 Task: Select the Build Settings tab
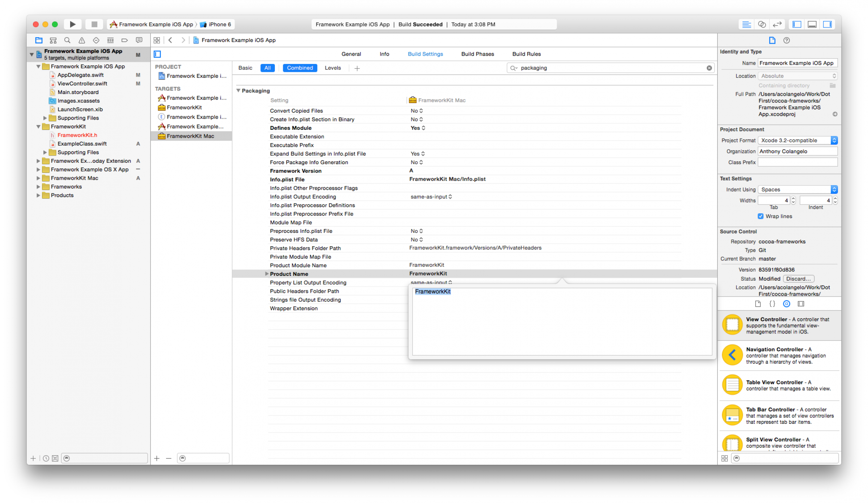coord(425,54)
